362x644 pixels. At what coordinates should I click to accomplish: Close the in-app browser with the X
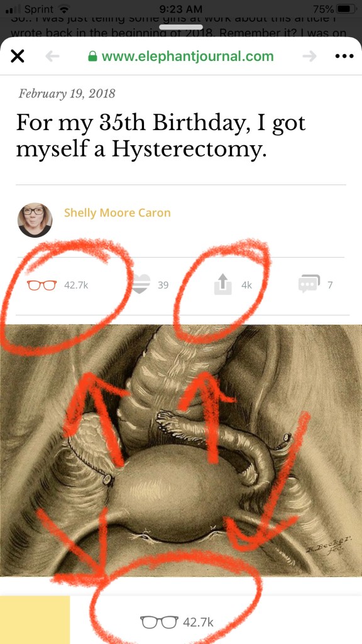click(x=17, y=56)
